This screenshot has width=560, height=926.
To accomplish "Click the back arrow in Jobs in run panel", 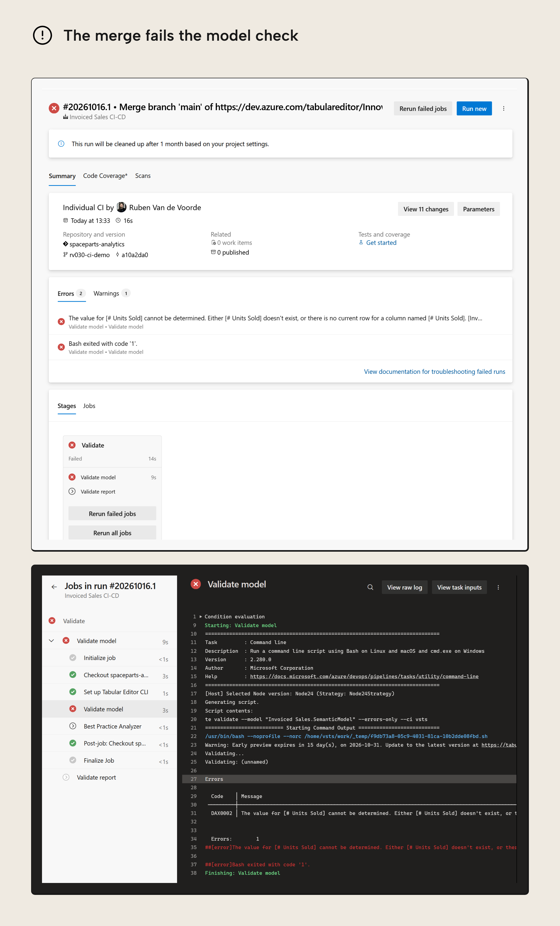I will [x=54, y=587].
